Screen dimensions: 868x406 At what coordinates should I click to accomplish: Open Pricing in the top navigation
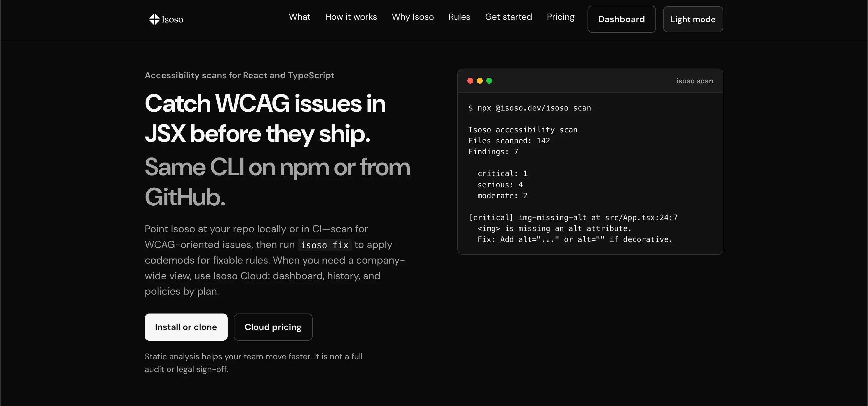(560, 17)
